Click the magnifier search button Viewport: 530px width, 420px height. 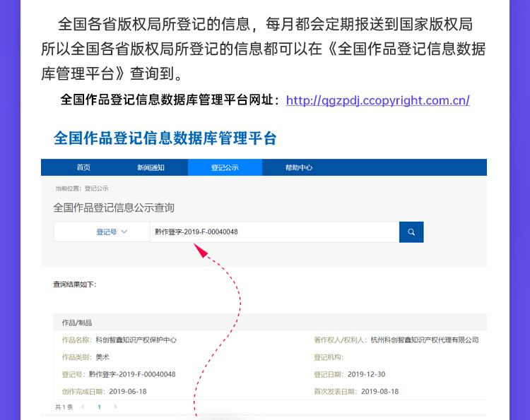tap(411, 232)
